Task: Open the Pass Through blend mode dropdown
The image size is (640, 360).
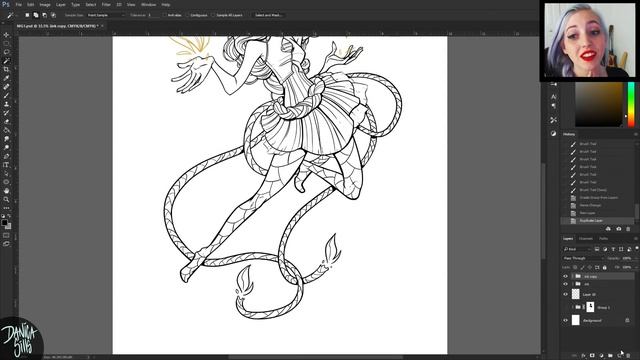Action: (x=583, y=258)
